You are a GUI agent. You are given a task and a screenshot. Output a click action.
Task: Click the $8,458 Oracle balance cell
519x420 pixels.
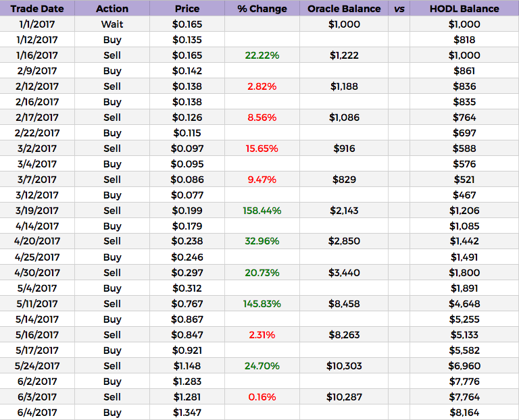tap(344, 304)
